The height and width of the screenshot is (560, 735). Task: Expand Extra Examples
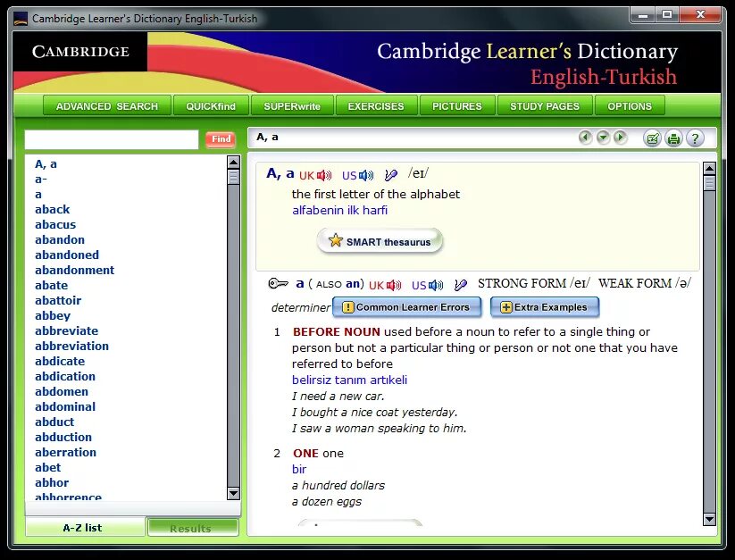[545, 307]
